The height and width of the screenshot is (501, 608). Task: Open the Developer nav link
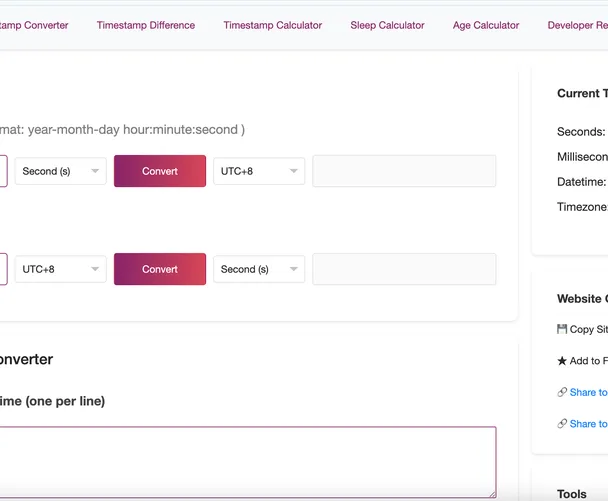coord(578,25)
